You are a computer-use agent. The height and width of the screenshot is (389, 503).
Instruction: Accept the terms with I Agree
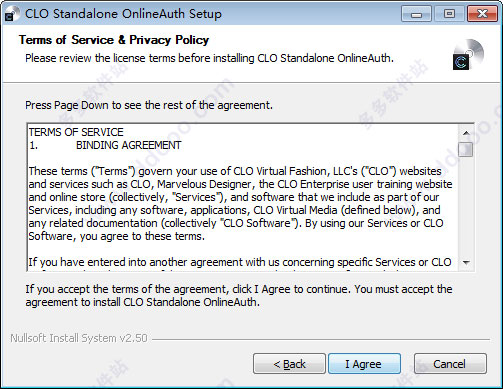[364, 364]
